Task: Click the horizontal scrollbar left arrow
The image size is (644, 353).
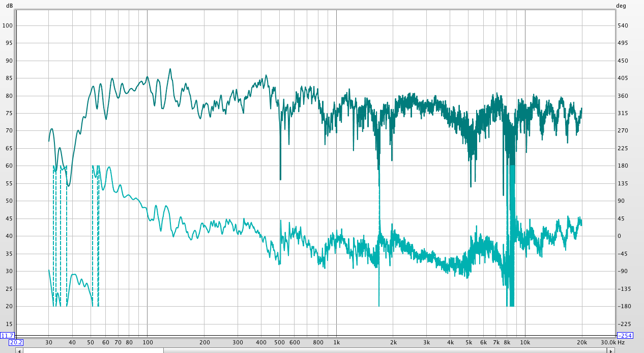Action: click(19, 350)
